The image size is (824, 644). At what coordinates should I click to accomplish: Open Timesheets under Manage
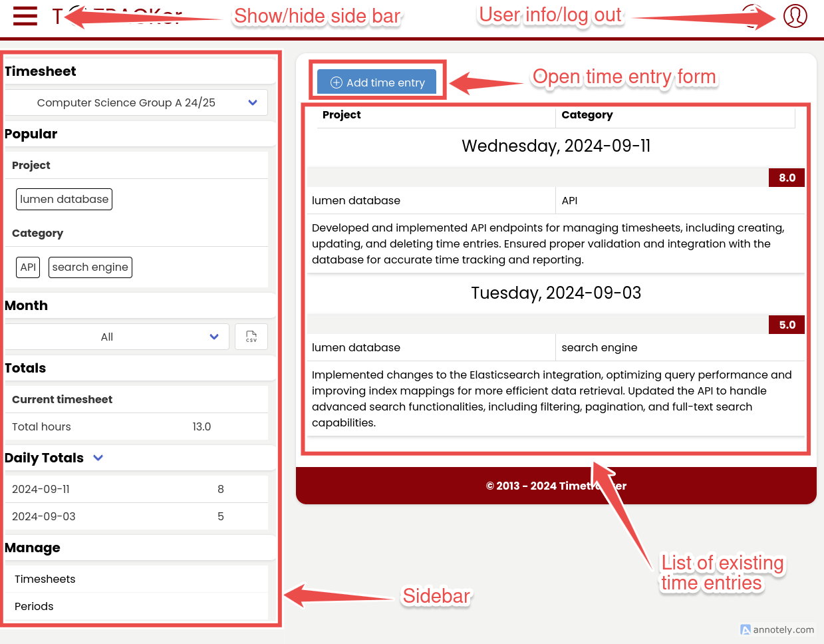45,579
